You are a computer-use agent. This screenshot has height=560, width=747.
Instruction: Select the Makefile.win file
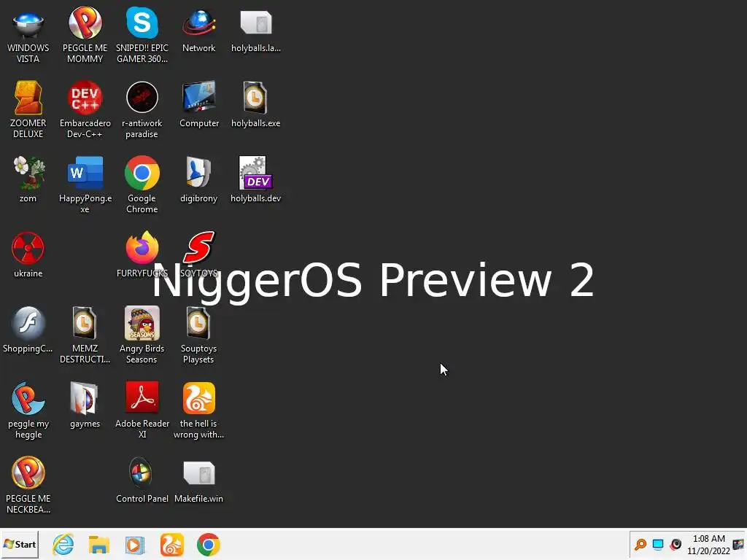tap(198, 481)
